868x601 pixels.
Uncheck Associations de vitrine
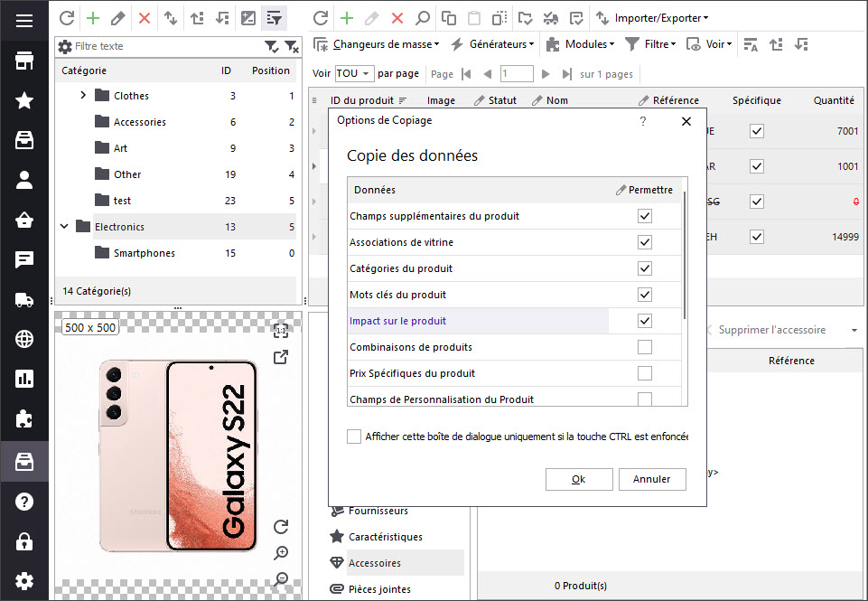point(644,242)
